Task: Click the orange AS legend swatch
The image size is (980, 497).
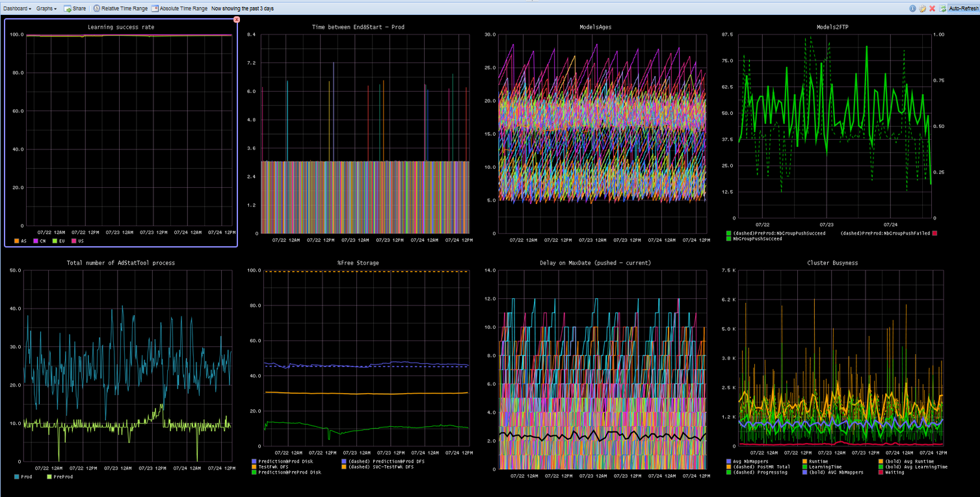Action: pos(17,241)
